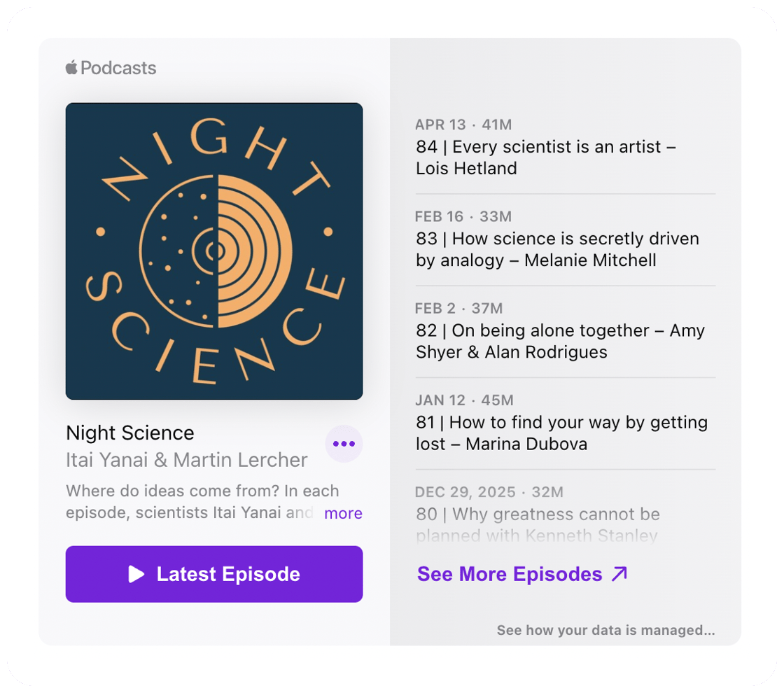Viewport: 784px width, 693px height.
Task: Click the play triangle in Latest Episode
Action: 136,574
